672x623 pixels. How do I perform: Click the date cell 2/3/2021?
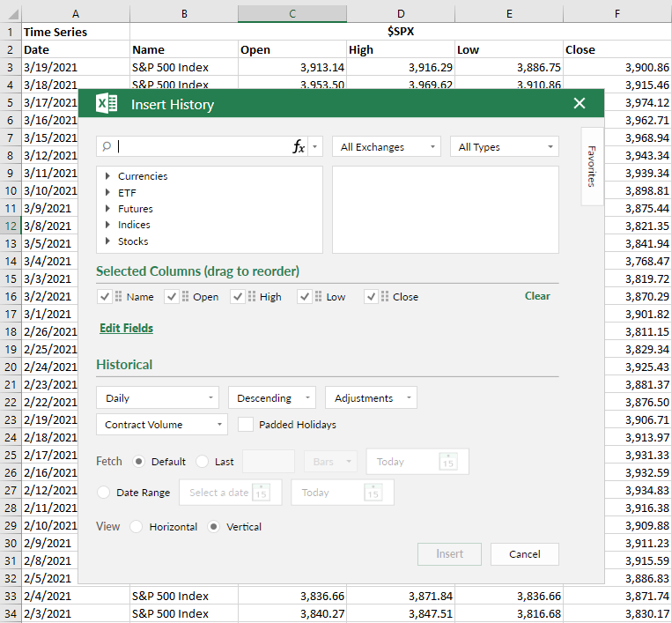coord(76,613)
